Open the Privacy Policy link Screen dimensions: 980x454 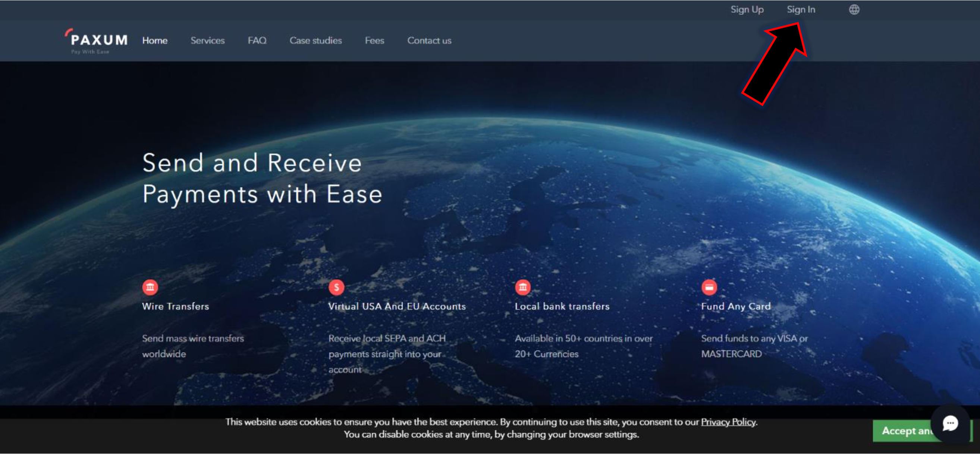tap(728, 422)
